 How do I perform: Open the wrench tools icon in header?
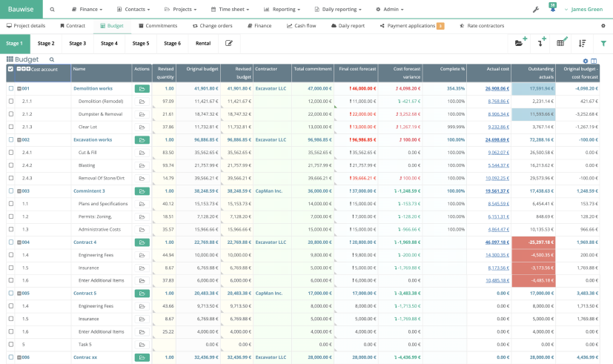[x=536, y=10]
